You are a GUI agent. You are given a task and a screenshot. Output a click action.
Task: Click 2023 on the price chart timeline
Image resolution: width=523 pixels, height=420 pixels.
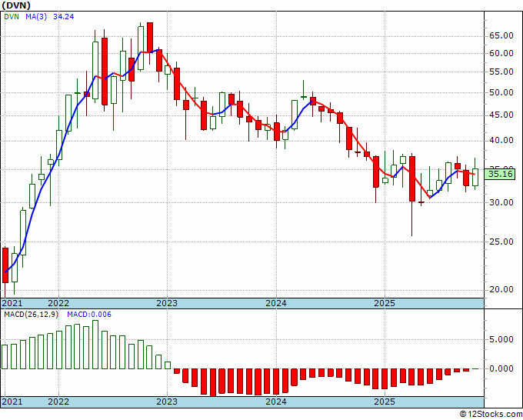167,303
